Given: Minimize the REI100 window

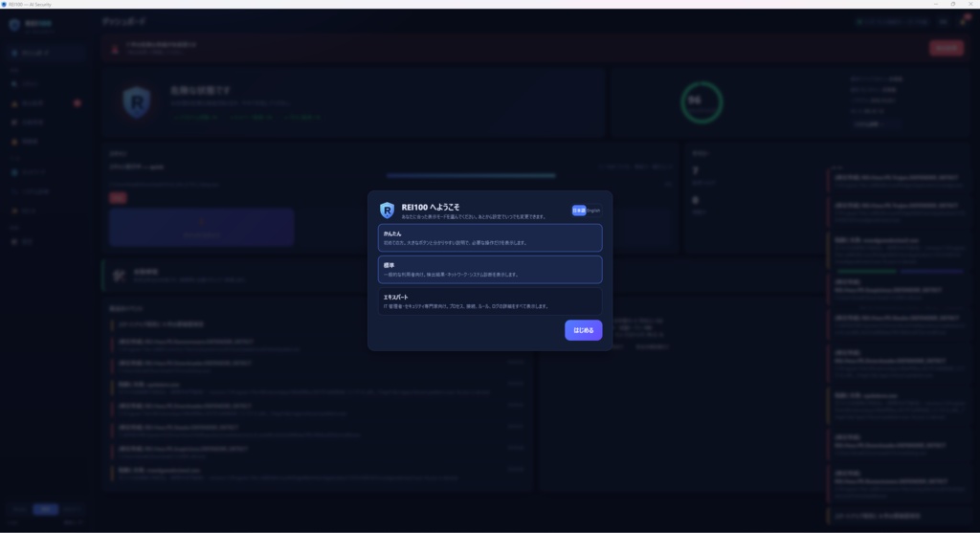Looking at the screenshot, I should 936,4.
